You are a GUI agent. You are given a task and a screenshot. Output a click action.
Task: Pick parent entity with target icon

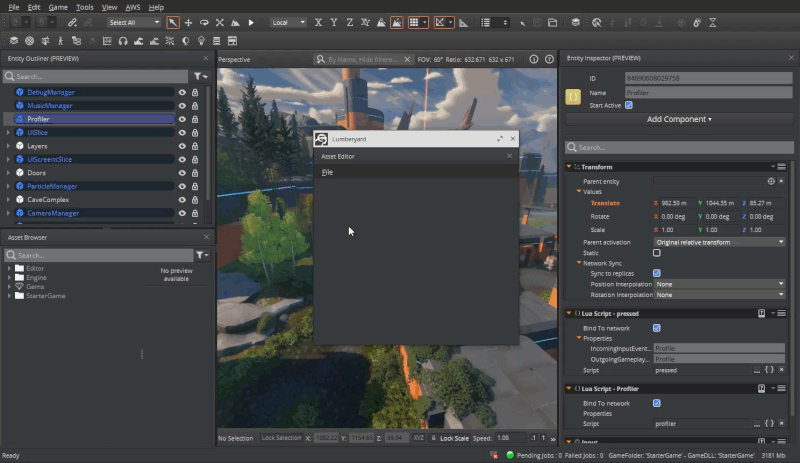[x=770, y=181]
